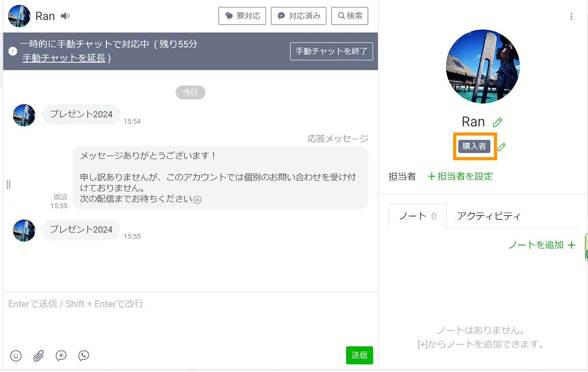
Task: Mark chat as 対応済み
Action: pyautogui.click(x=298, y=16)
